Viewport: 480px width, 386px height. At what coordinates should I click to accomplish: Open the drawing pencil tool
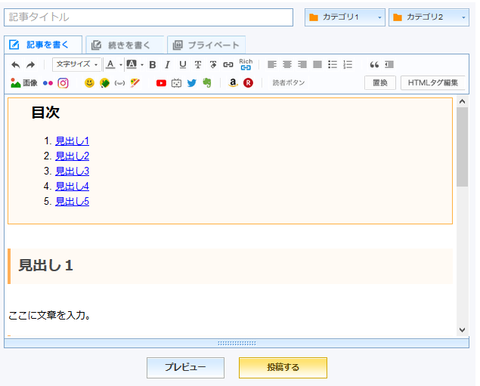[x=135, y=83]
